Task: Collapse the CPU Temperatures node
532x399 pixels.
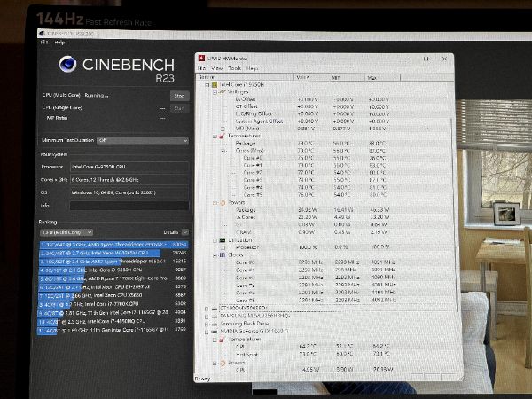Action: coord(215,136)
